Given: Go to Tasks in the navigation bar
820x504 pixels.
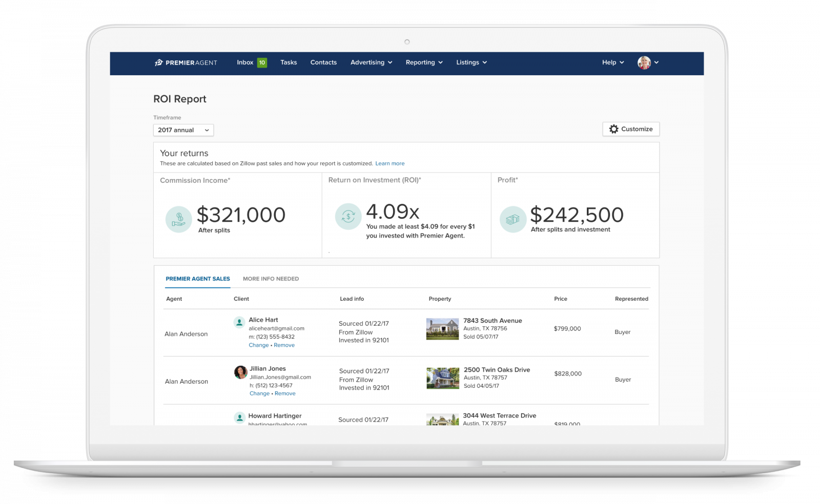Looking at the screenshot, I should pos(289,62).
